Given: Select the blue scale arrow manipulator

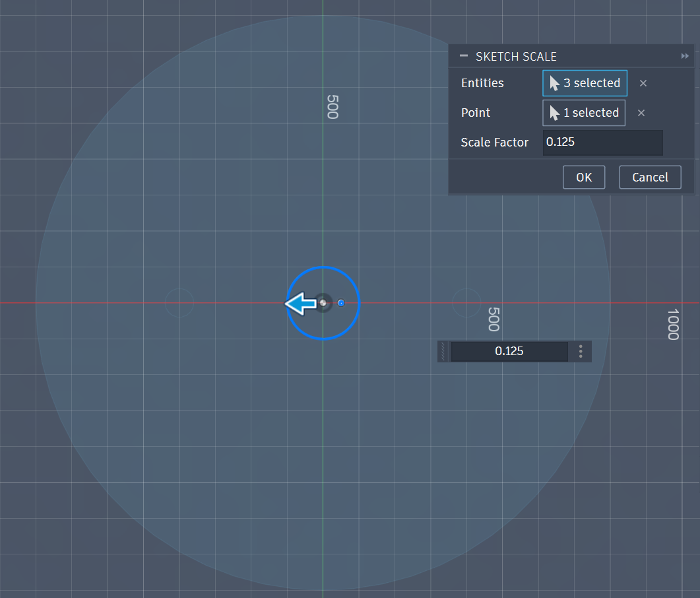Looking at the screenshot, I should 300,303.
